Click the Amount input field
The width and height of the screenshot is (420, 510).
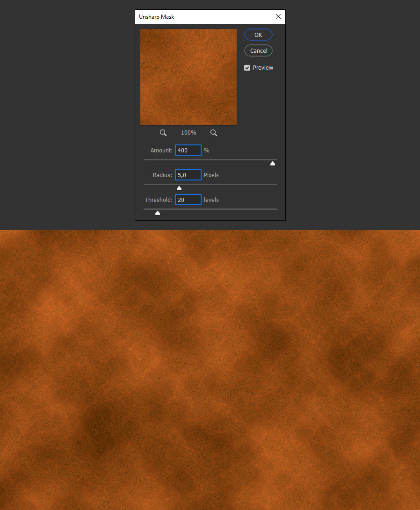[188, 150]
